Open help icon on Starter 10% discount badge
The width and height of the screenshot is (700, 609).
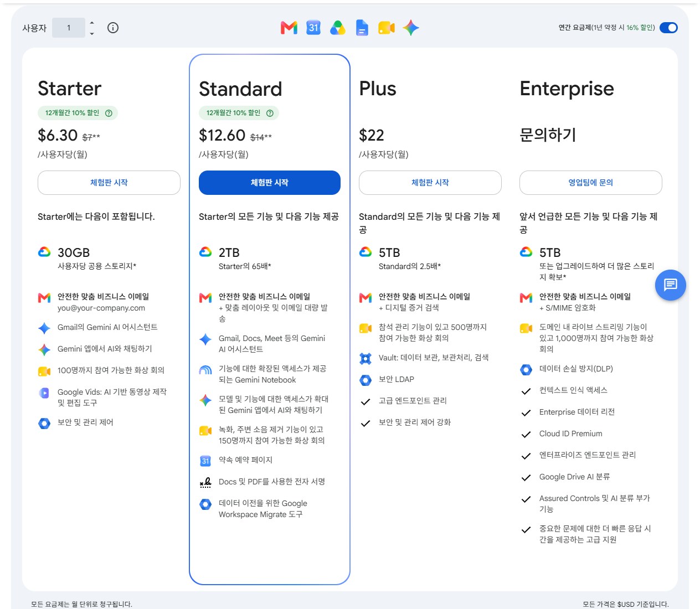pos(109,113)
